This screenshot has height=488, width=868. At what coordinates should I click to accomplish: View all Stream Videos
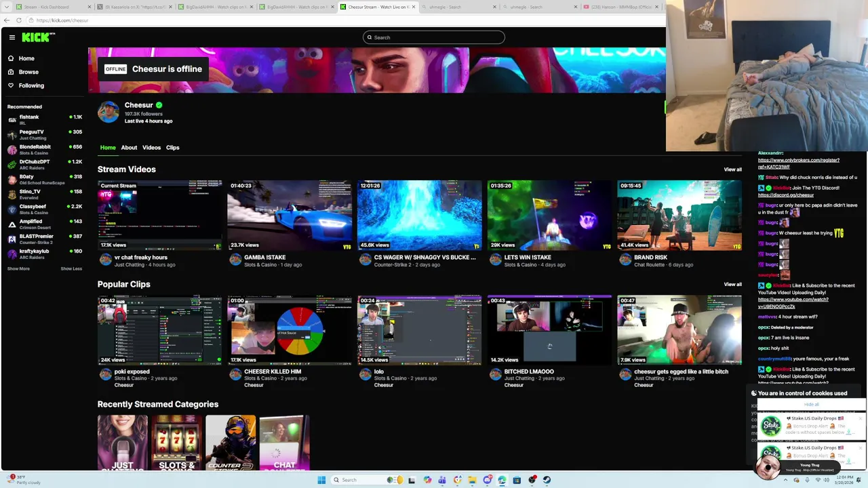[x=732, y=169]
